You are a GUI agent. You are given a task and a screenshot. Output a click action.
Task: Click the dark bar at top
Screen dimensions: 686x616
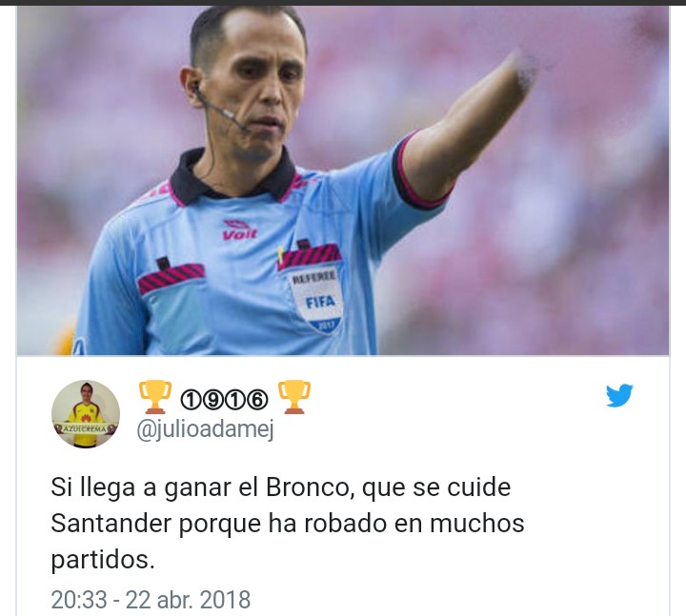343,2
